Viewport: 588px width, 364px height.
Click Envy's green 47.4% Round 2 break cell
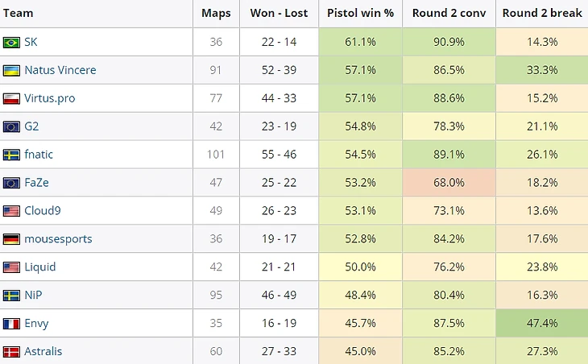pyautogui.click(x=542, y=323)
